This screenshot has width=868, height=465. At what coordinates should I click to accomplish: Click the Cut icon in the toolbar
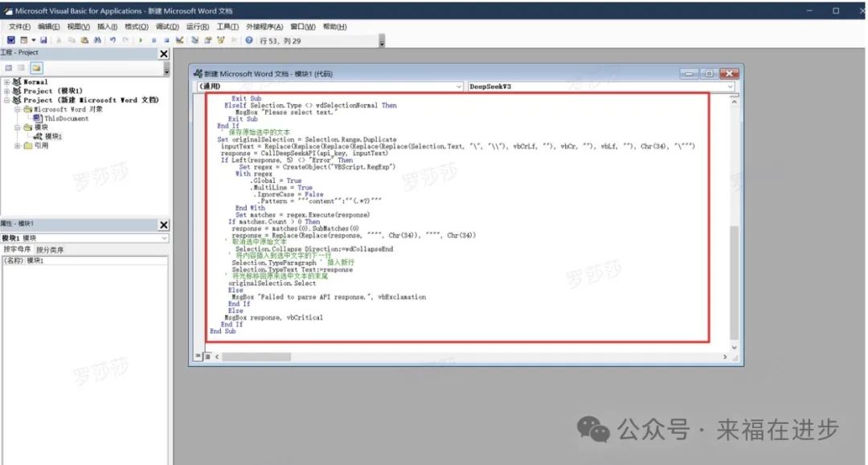tap(59, 40)
